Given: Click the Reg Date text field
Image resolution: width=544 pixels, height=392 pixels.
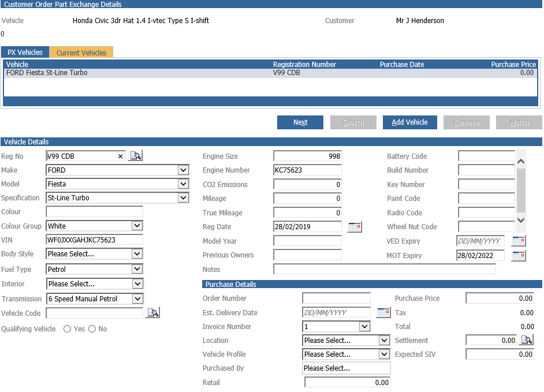Looking at the screenshot, I should click(x=307, y=226).
